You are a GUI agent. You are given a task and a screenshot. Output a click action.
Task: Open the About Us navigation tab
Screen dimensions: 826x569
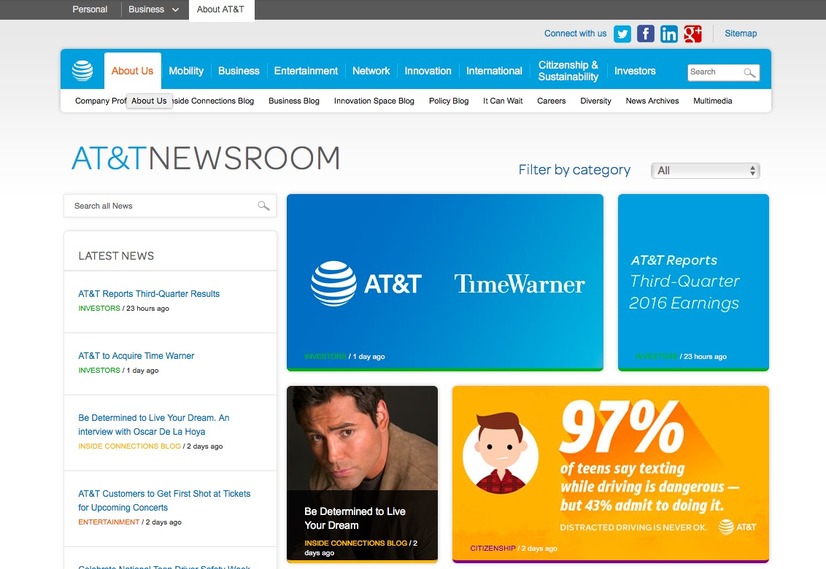pos(132,71)
